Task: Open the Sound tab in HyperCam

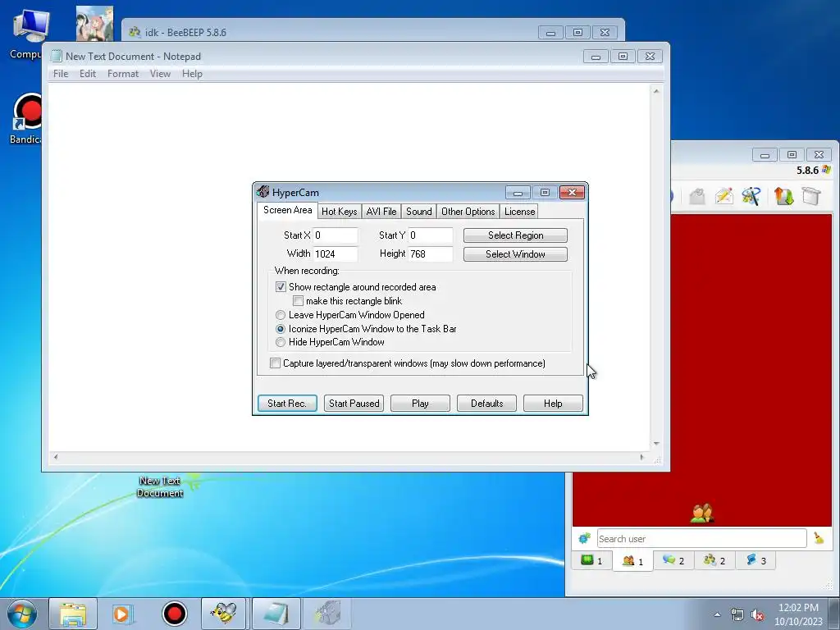Action: (419, 212)
